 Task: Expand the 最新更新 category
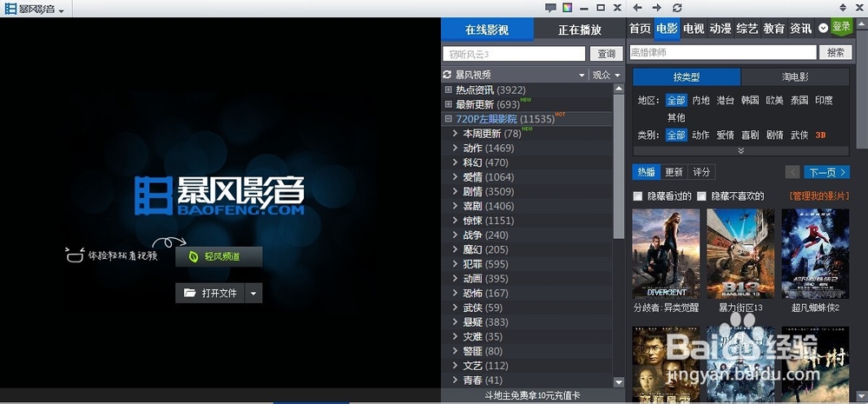449,104
